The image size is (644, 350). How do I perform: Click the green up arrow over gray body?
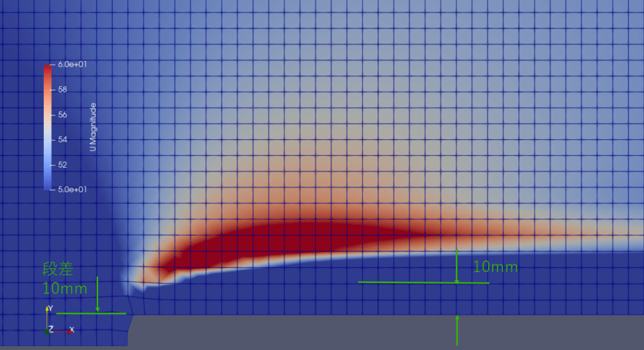pos(457,329)
